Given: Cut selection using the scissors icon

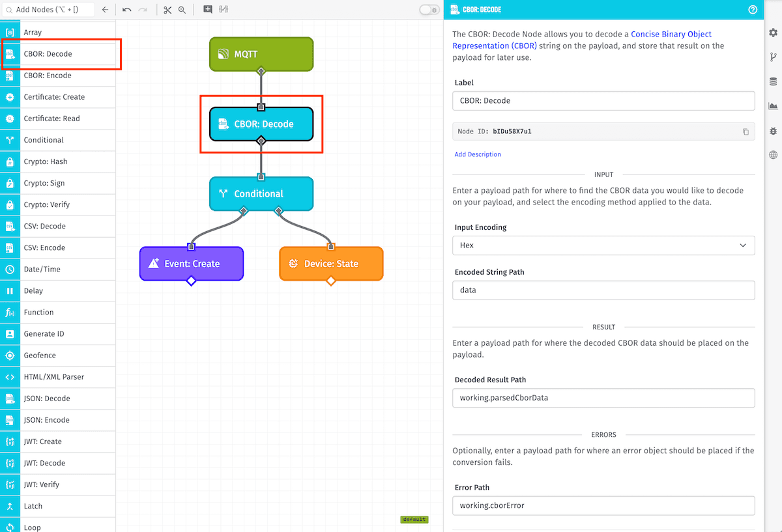Looking at the screenshot, I should tap(167, 10).
